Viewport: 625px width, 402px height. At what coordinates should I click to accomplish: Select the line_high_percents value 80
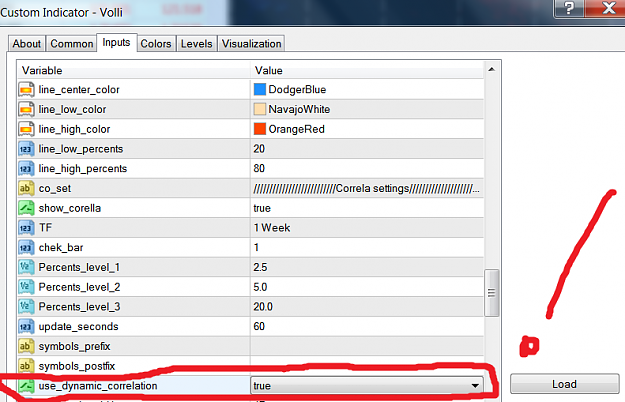259,169
